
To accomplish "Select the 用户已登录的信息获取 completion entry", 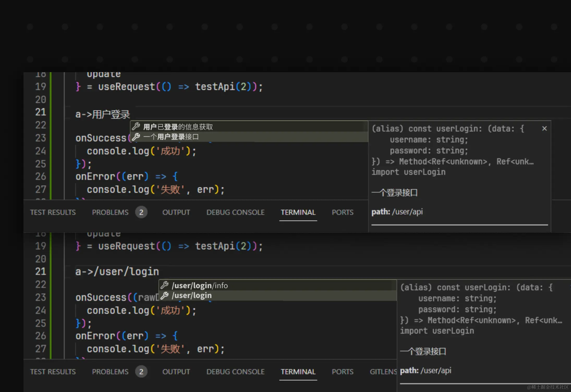I will pyautogui.click(x=178, y=127).
